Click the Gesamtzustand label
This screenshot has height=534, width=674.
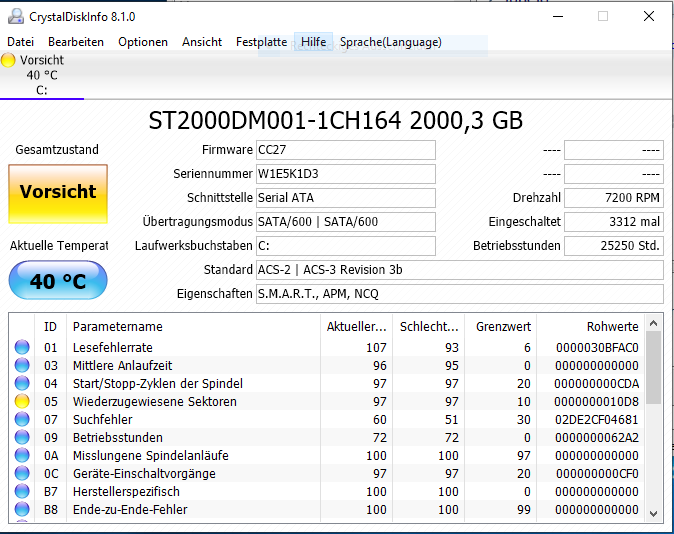tap(57, 150)
